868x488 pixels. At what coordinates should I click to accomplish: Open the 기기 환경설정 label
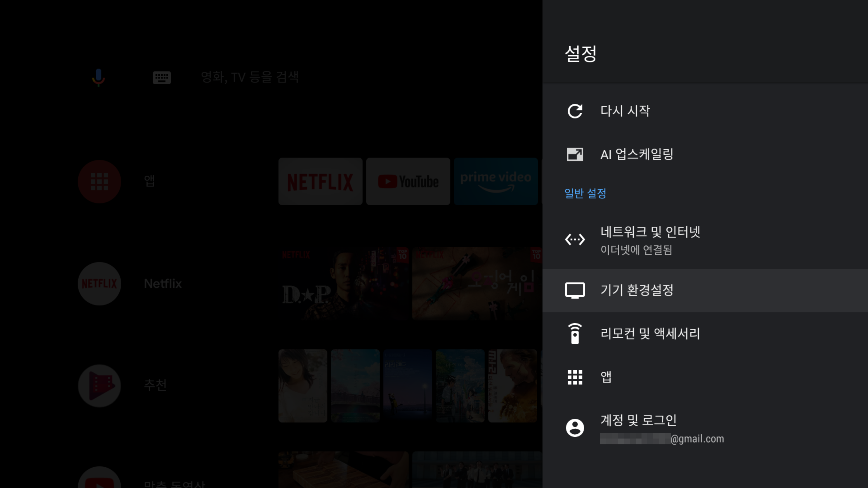[x=637, y=290]
